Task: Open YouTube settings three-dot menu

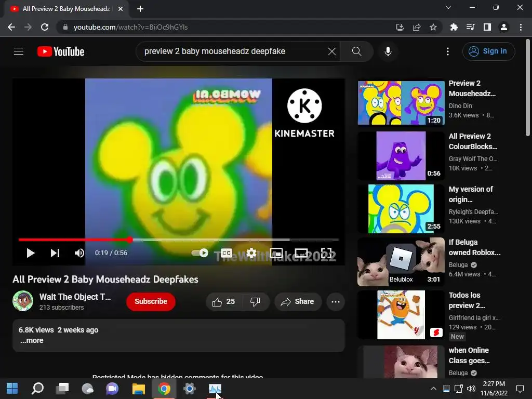Action: pos(447,51)
